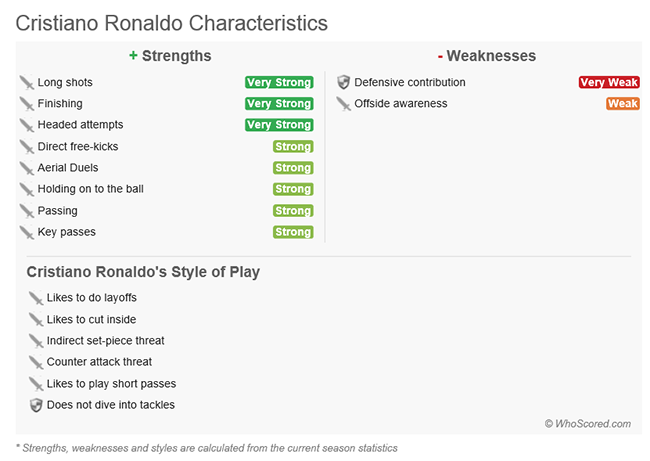
Task: Click the sword icon beside Long shots
Action: click(27, 82)
